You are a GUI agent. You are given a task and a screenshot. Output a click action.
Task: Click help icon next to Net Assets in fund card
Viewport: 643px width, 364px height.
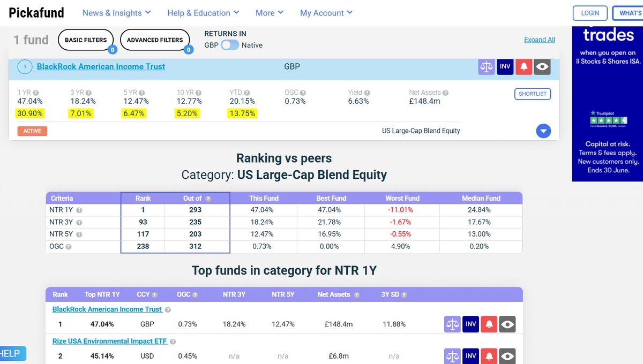(x=446, y=93)
